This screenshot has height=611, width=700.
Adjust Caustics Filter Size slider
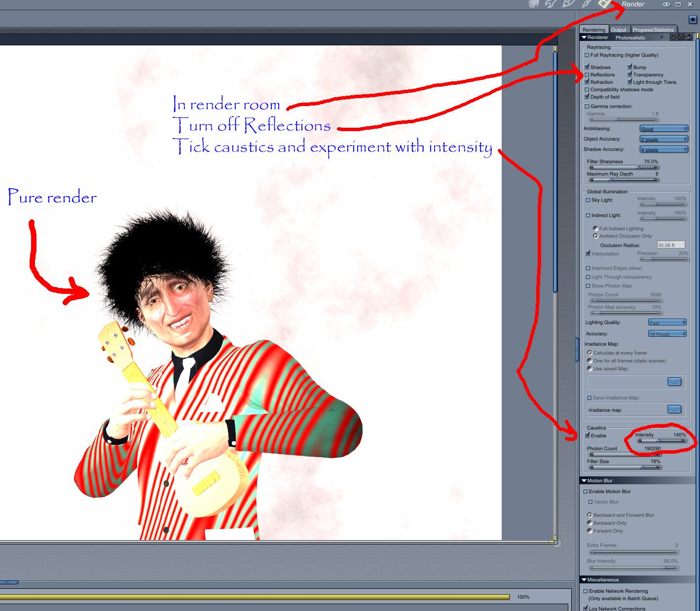[x=624, y=467]
